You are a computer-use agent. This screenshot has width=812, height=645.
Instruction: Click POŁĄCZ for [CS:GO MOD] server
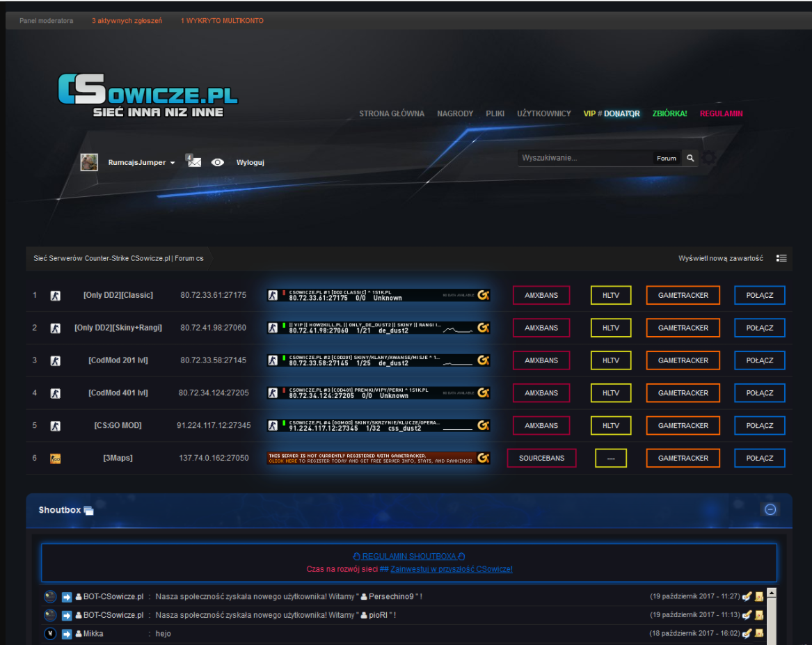click(x=760, y=426)
